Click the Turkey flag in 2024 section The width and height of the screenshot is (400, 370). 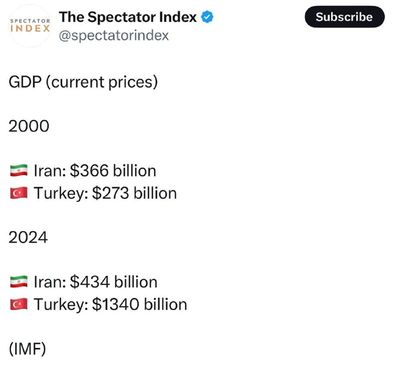coord(19,304)
